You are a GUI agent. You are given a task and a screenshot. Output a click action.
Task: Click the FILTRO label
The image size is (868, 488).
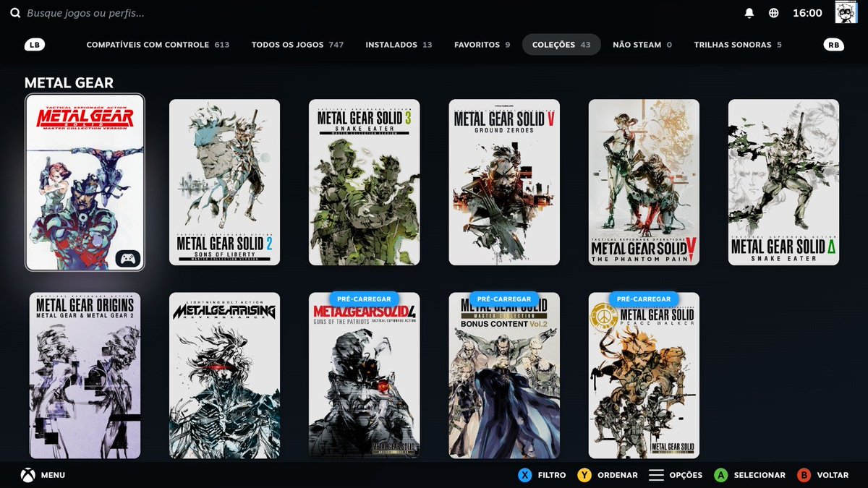coord(552,475)
